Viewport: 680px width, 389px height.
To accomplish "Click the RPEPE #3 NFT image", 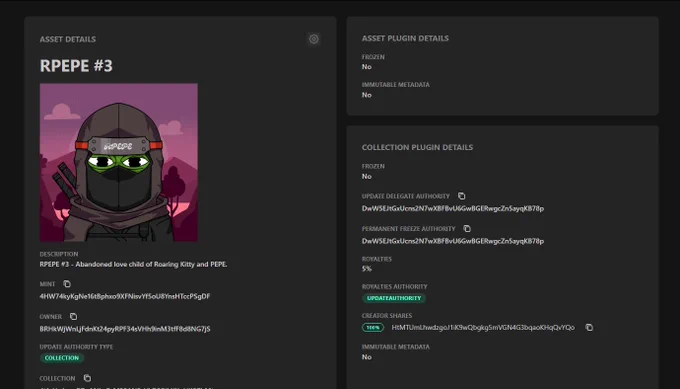I will click(x=119, y=163).
